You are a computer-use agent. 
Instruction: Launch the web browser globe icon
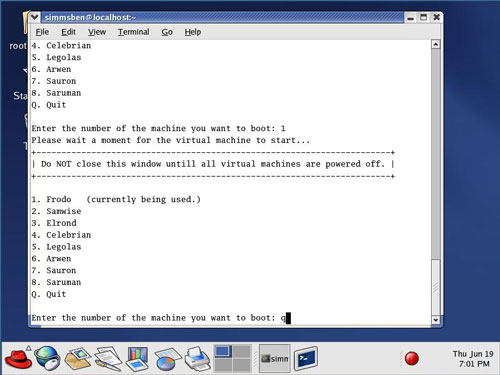pos(47,358)
